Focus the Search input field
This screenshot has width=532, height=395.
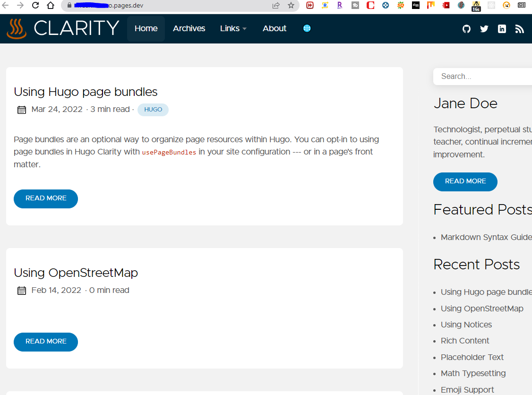point(482,76)
